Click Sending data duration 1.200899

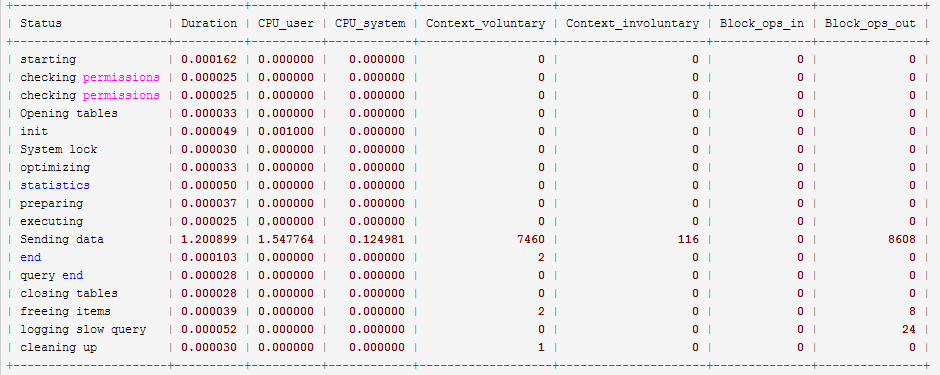[209, 239]
